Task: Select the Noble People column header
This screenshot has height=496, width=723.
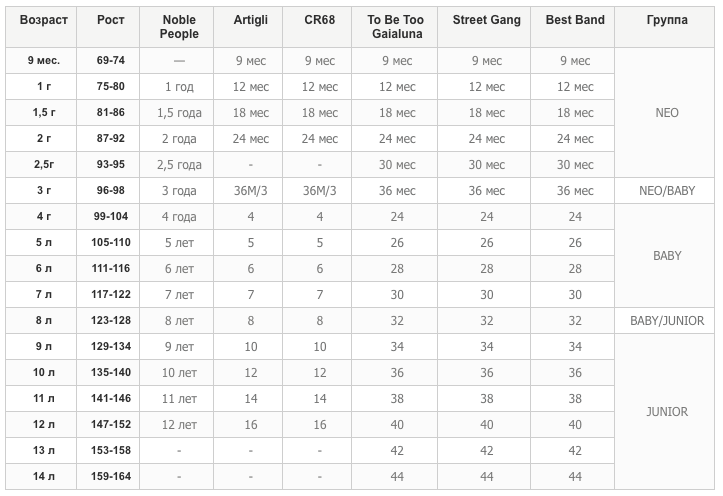Action: (180, 27)
